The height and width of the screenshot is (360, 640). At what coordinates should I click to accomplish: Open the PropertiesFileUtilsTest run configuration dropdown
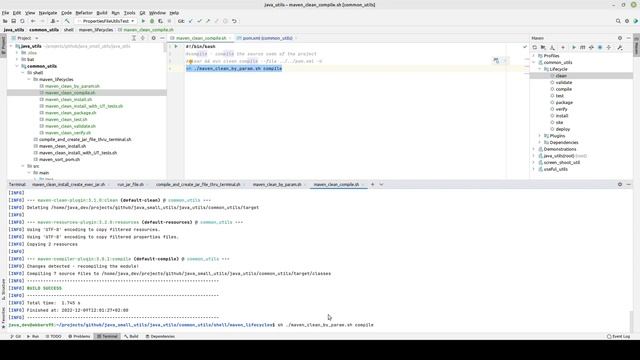click(x=106, y=21)
